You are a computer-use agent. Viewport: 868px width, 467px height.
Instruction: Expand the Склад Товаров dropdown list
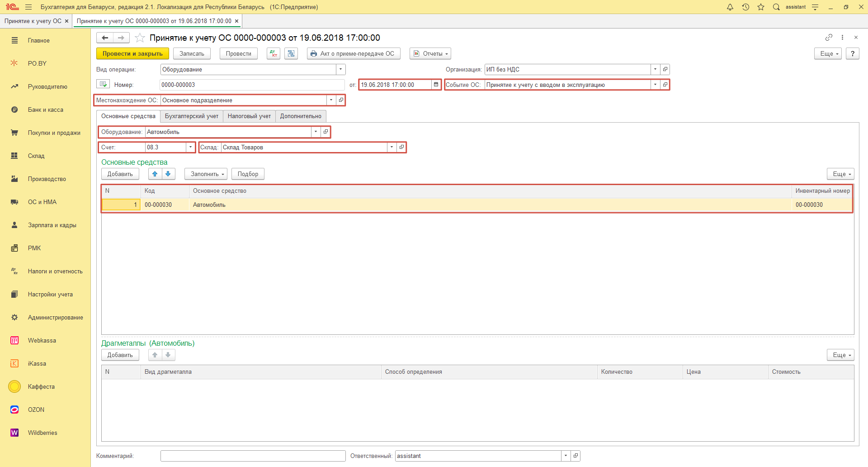coord(392,147)
